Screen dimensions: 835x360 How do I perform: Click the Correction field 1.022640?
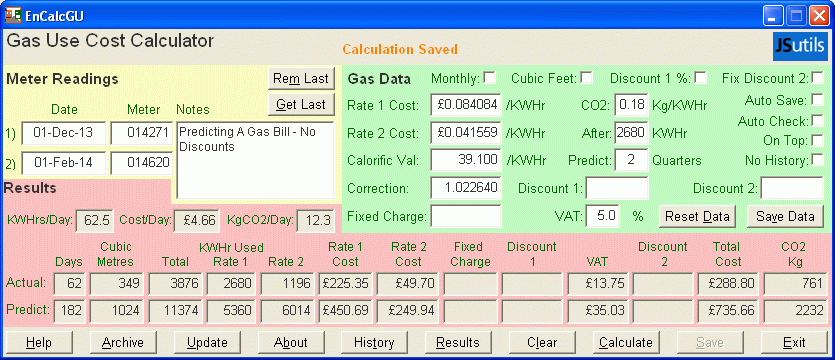coord(466,188)
